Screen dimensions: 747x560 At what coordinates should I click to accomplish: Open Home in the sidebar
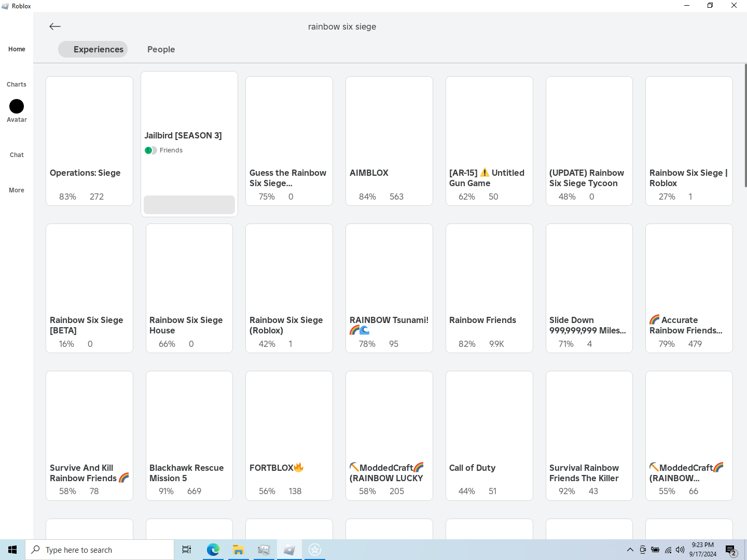(17, 49)
